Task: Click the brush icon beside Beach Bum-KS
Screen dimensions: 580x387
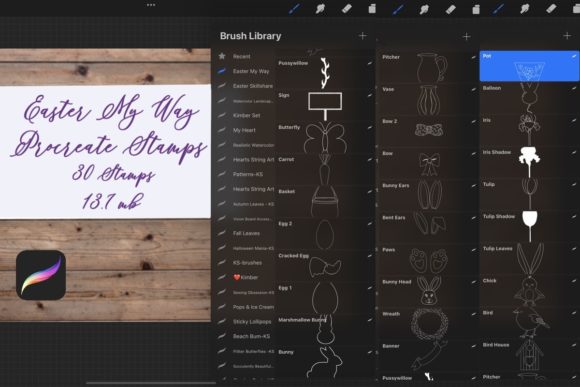Action: [222, 336]
